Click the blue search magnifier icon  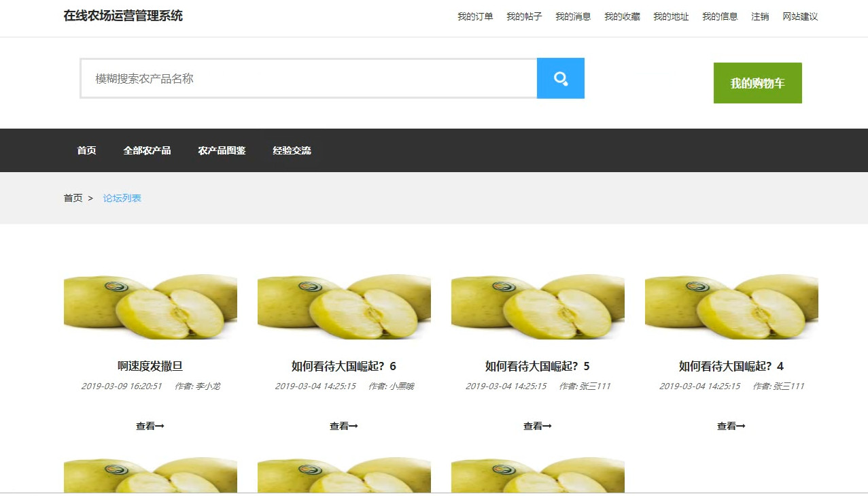pyautogui.click(x=561, y=78)
